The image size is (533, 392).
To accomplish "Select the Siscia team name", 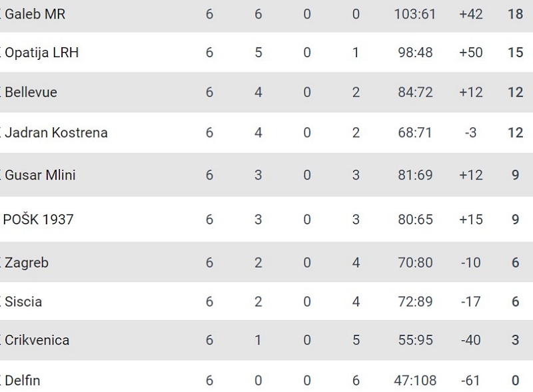I will coord(23,301).
